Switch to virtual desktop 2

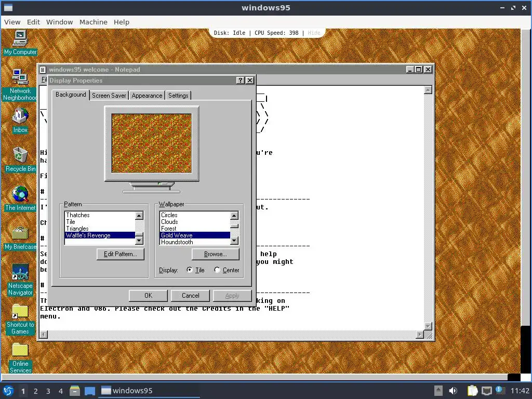pyautogui.click(x=36, y=391)
